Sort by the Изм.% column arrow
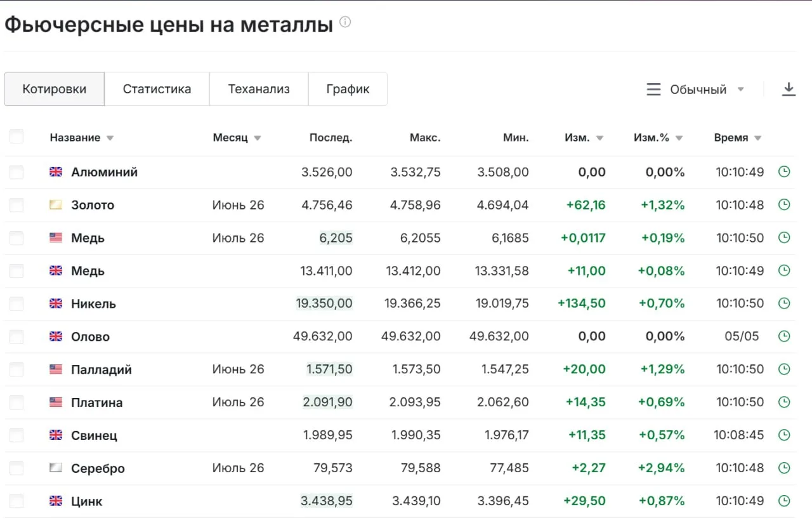This screenshot has height=523, width=812. click(679, 138)
